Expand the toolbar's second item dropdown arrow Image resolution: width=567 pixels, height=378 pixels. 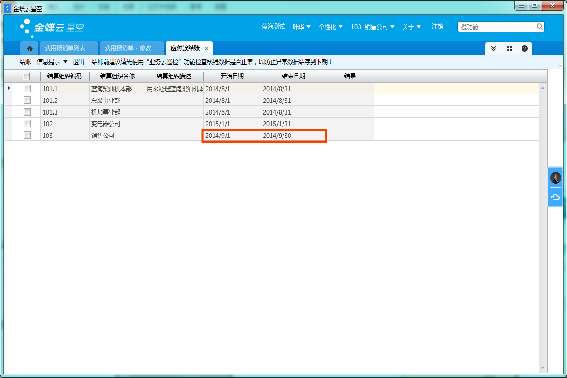(65, 62)
